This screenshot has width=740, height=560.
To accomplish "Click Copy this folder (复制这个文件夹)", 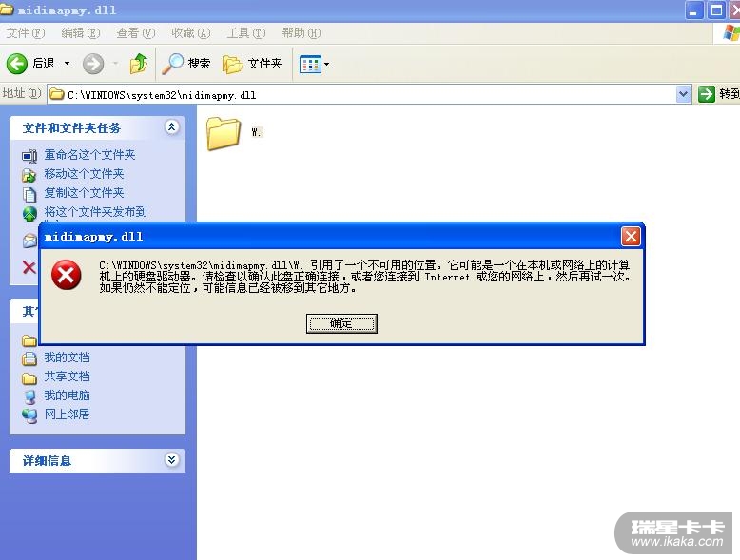I will pos(84,192).
